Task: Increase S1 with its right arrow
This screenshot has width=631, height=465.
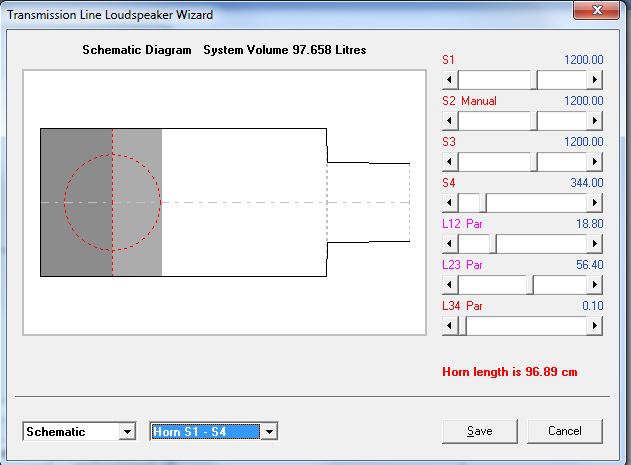Action: pyautogui.click(x=594, y=80)
